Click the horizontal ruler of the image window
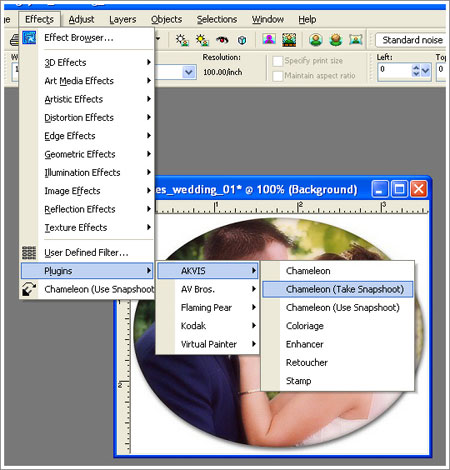450x470 pixels. [292, 207]
